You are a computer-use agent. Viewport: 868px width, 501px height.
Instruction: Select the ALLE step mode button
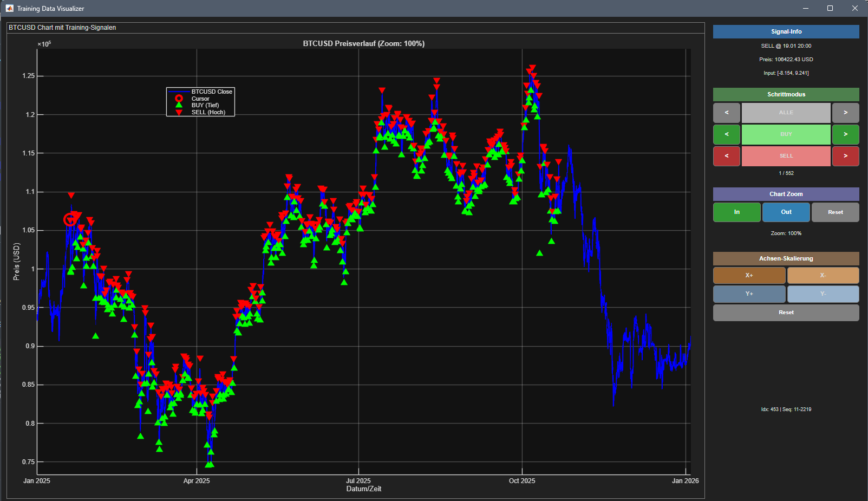click(x=786, y=113)
